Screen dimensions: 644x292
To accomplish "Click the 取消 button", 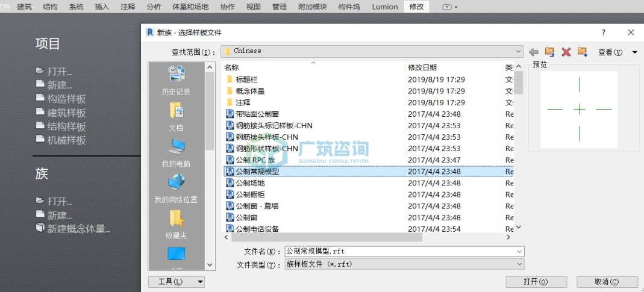I will point(607,282).
